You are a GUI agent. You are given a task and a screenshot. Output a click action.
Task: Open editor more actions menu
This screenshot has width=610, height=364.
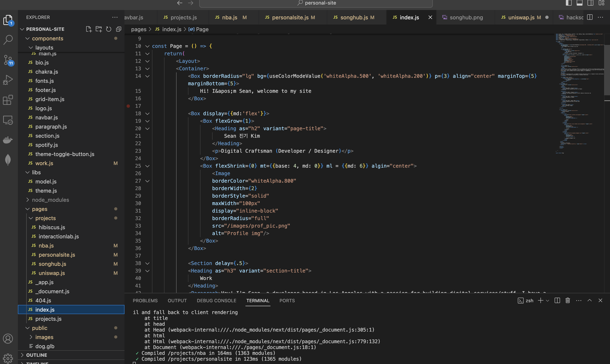[x=600, y=17]
